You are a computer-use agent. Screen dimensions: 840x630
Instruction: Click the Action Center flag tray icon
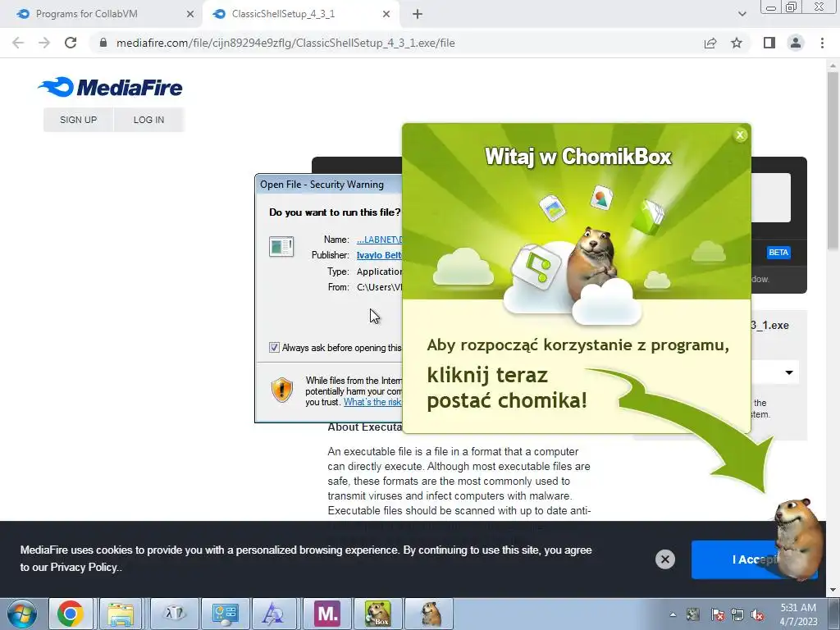click(717, 614)
